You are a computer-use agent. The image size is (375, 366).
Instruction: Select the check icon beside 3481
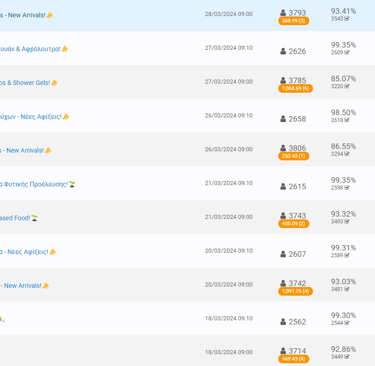click(x=347, y=289)
